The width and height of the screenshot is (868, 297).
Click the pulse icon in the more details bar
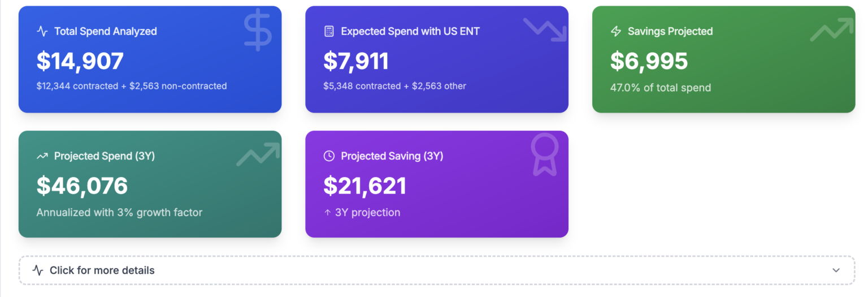tap(38, 270)
